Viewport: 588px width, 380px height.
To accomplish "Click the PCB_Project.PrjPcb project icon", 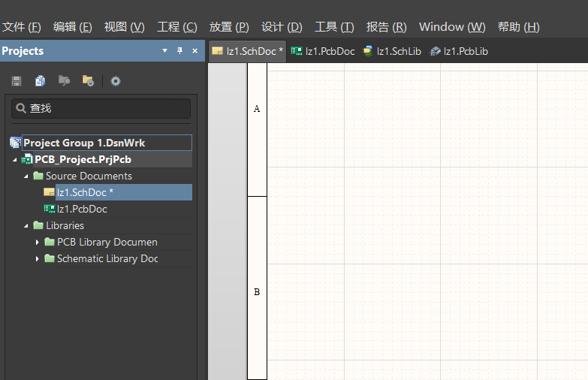I will coord(27,159).
